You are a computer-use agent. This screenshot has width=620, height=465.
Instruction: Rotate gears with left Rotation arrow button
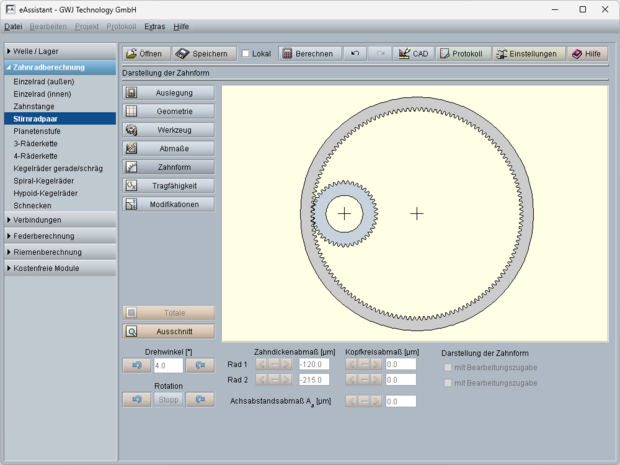pos(136,399)
